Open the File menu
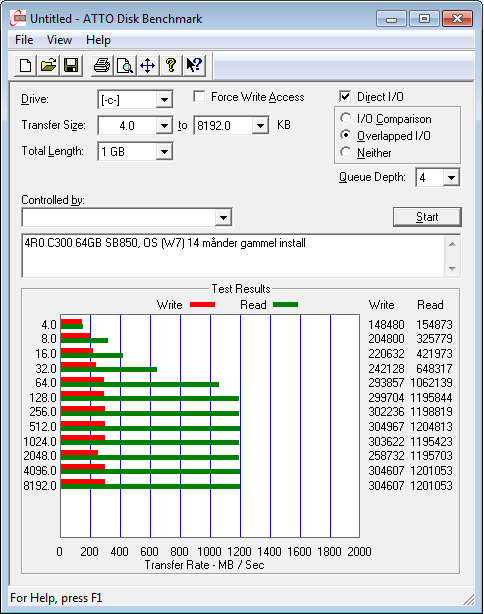Image resolution: width=484 pixels, height=614 pixels. click(x=24, y=40)
